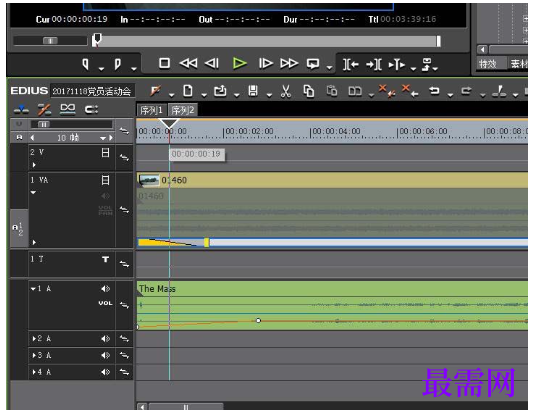Click the Rewind button
534x414 pixels.
(x=188, y=63)
